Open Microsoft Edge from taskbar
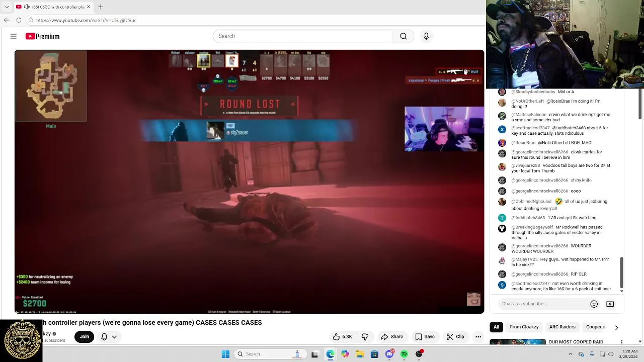 point(330,354)
